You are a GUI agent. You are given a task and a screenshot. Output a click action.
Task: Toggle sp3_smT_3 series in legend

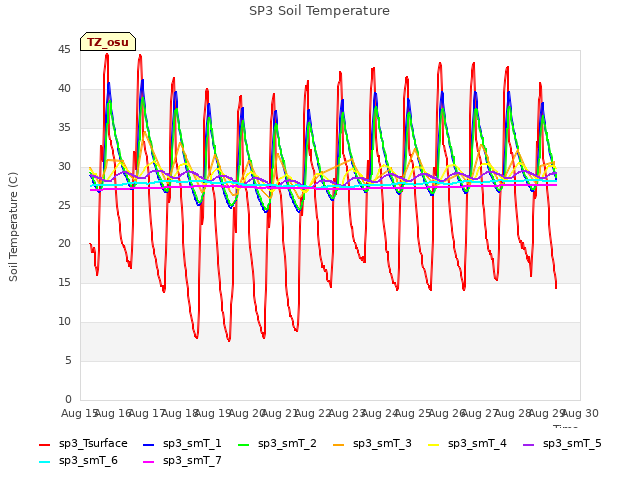tap(372, 443)
